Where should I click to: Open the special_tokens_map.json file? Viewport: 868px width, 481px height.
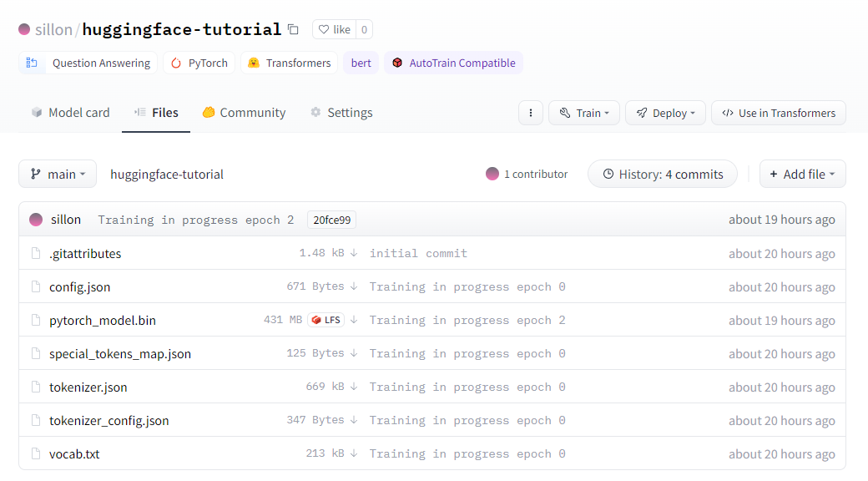pos(120,353)
